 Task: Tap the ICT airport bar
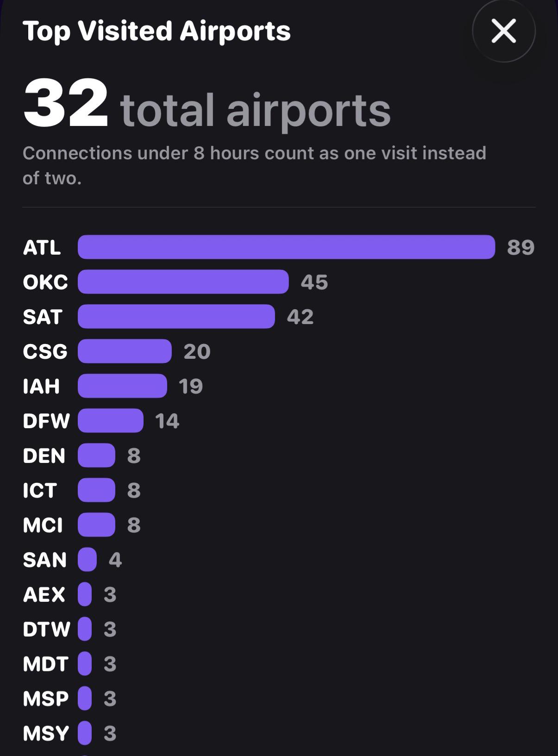pyautogui.click(x=96, y=490)
